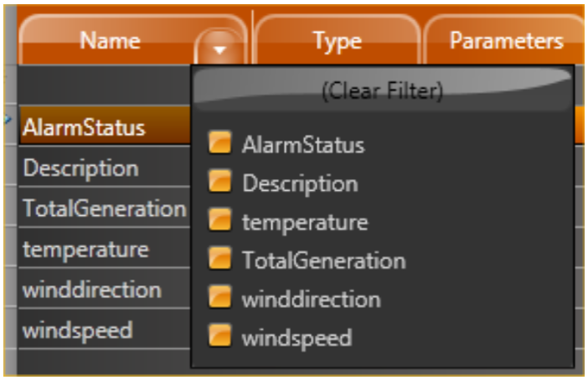Open the Name column filter dropdown

click(x=219, y=50)
